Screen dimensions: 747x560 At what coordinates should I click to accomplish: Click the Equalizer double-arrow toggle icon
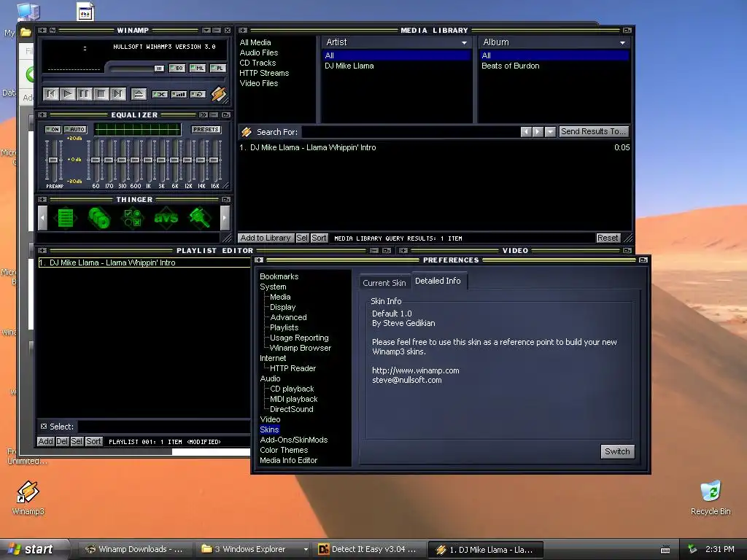(204, 114)
